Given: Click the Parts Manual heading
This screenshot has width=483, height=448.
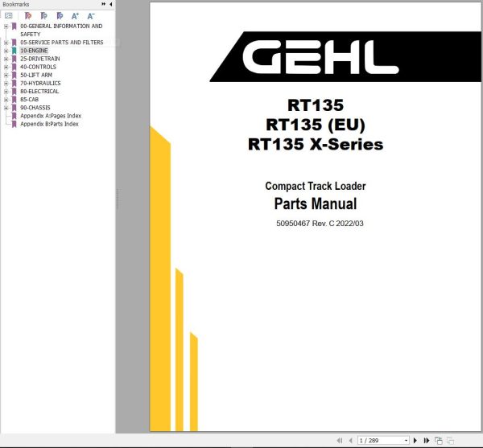Looking at the screenshot, I should tap(316, 203).
